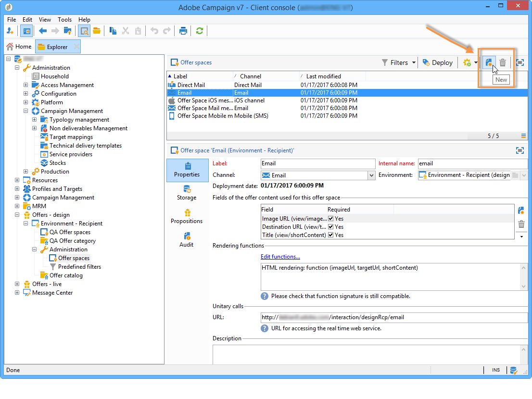Expand the Message Center node

pos(17,292)
